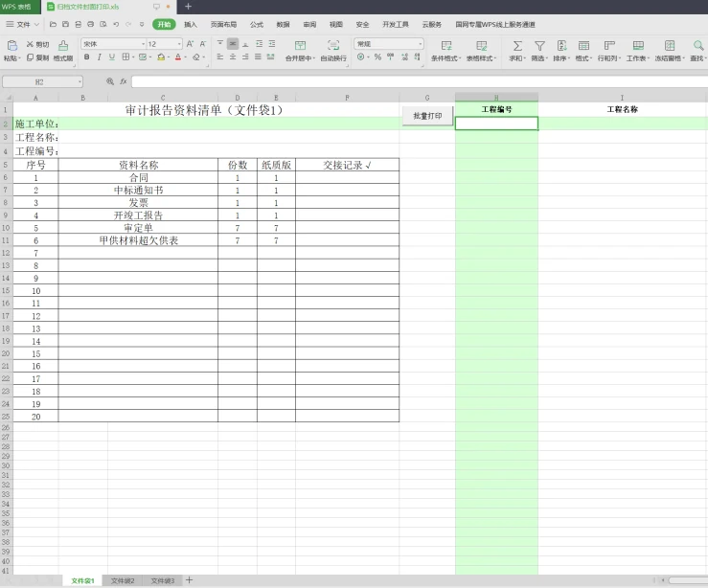708x588 pixels.
Task: Expand the Table Style (表格样式) dropdown
Action: pos(495,58)
